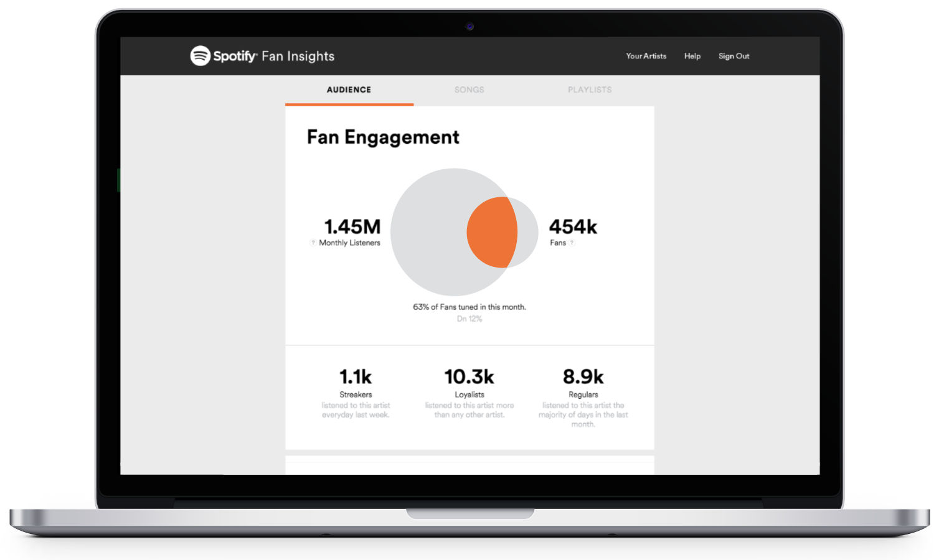Open the Songs tab
Screen dimensions: 934x560
click(x=469, y=90)
